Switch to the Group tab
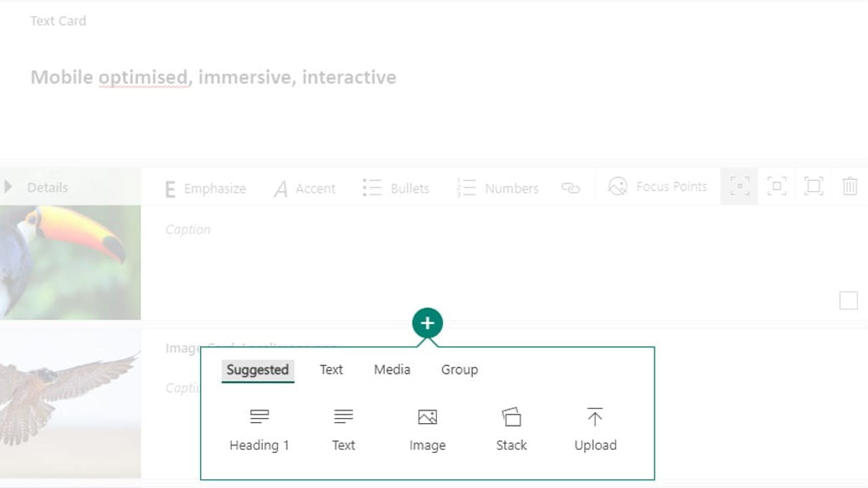 [459, 370]
